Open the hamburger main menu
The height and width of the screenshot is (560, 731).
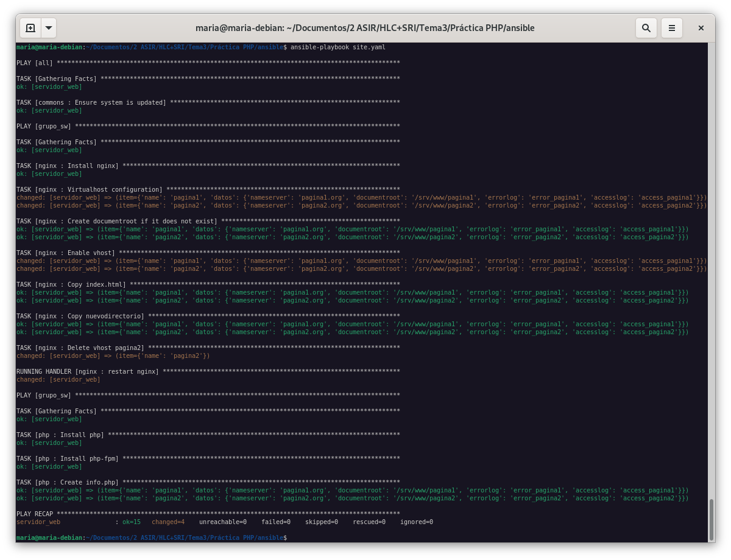click(672, 28)
